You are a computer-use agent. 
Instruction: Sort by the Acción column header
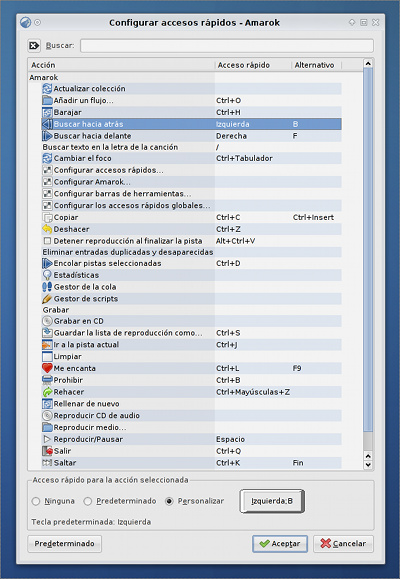(x=122, y=65)
